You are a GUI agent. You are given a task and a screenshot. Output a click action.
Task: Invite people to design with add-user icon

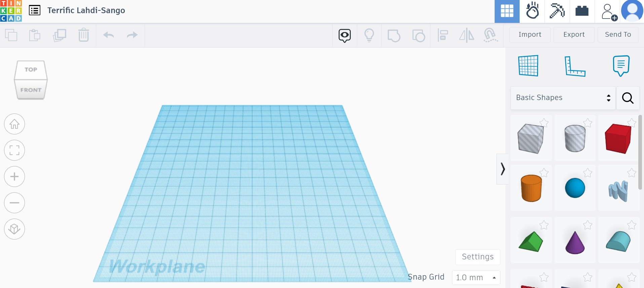click(609, 12)
